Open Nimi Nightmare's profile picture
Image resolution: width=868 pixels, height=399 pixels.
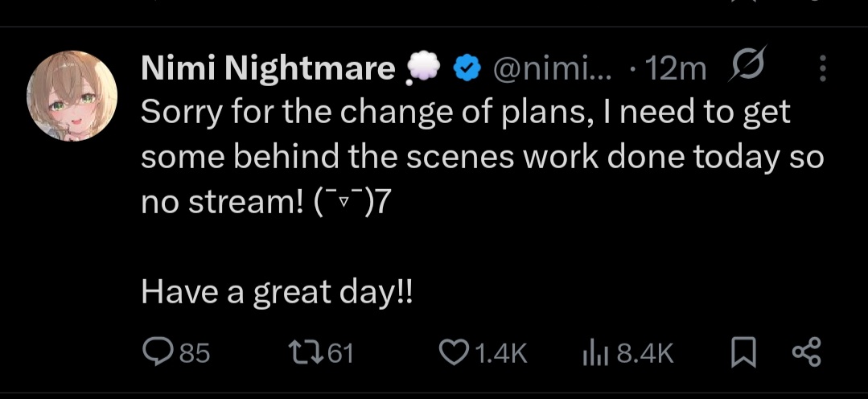[x=72, y=95]
